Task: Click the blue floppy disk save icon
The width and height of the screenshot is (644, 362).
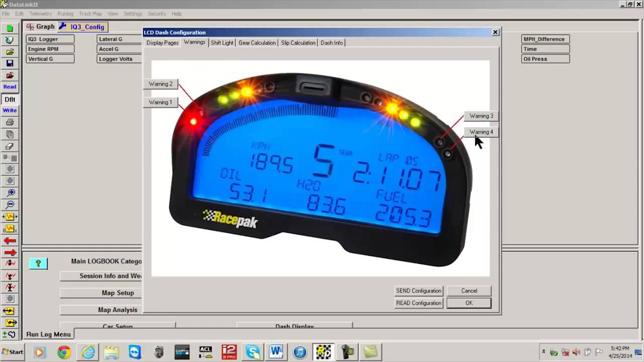Action: tap(10, 63)
